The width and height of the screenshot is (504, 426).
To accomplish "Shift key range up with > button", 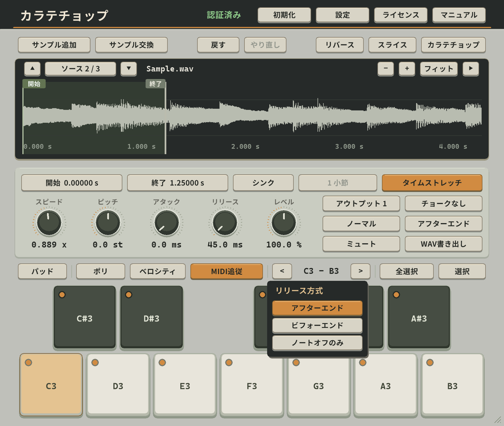I will click(x=360, y=271).
